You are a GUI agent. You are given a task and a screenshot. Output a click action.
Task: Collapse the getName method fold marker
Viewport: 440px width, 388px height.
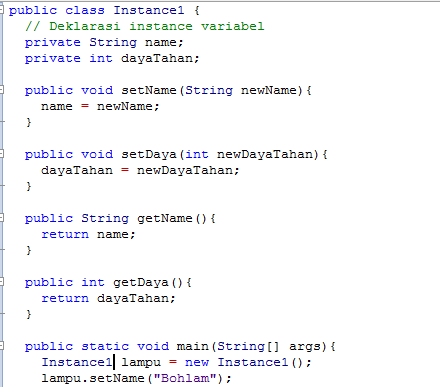1,218
